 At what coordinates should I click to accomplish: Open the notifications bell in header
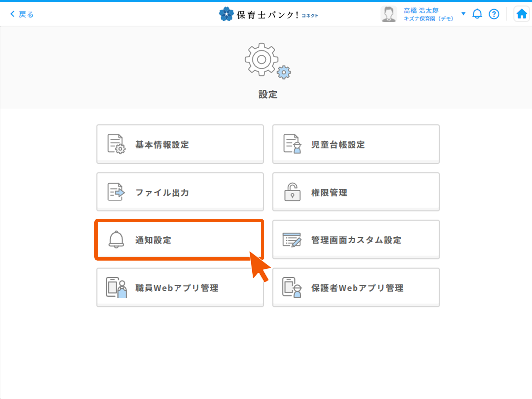(477, 14)
